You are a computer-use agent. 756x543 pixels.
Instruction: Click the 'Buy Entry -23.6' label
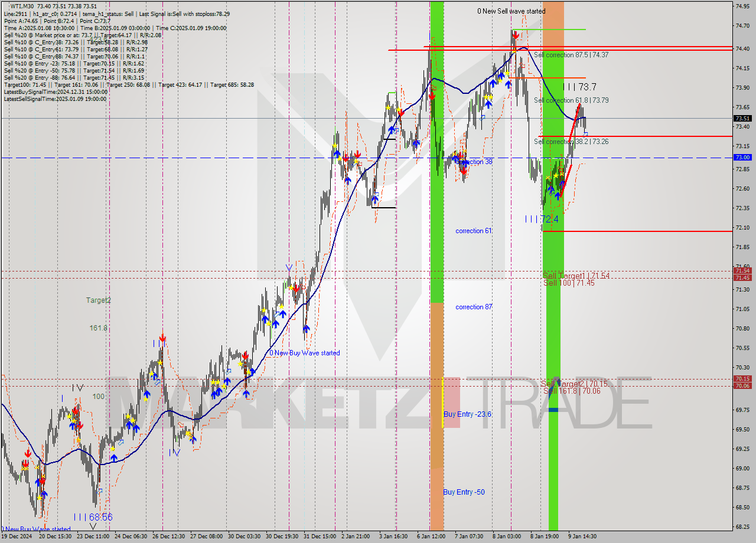point(467,414)
